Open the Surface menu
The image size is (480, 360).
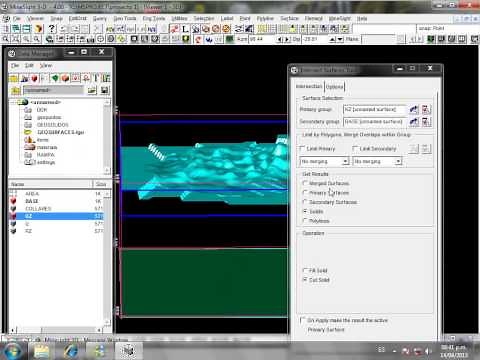pyautogui.click(x=289, y=18)
